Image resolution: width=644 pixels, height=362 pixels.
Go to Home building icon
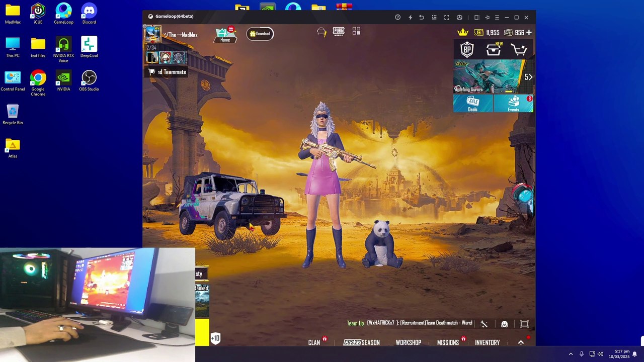pos(225,34)
